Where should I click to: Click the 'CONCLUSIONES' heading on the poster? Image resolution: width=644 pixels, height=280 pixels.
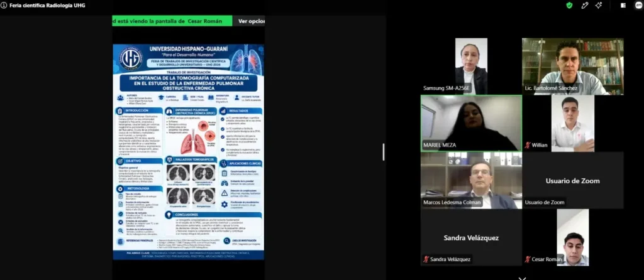[x=187, y=215]
